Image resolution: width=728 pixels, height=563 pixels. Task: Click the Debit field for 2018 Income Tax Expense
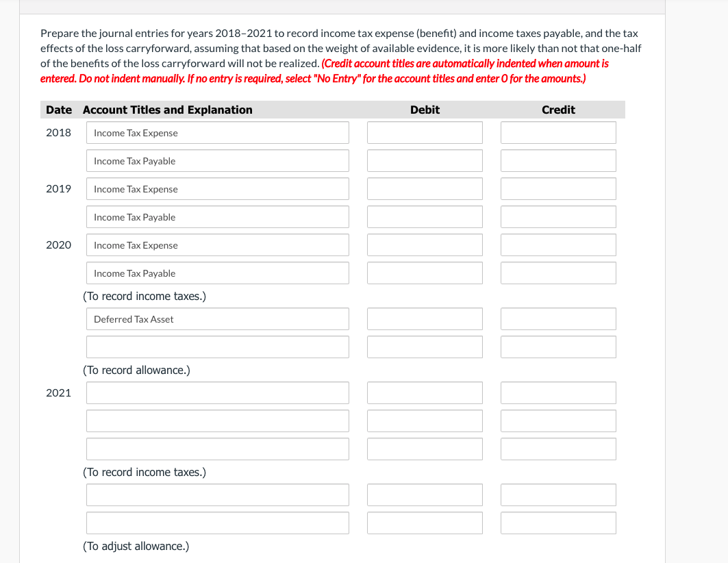click(425, 132)
